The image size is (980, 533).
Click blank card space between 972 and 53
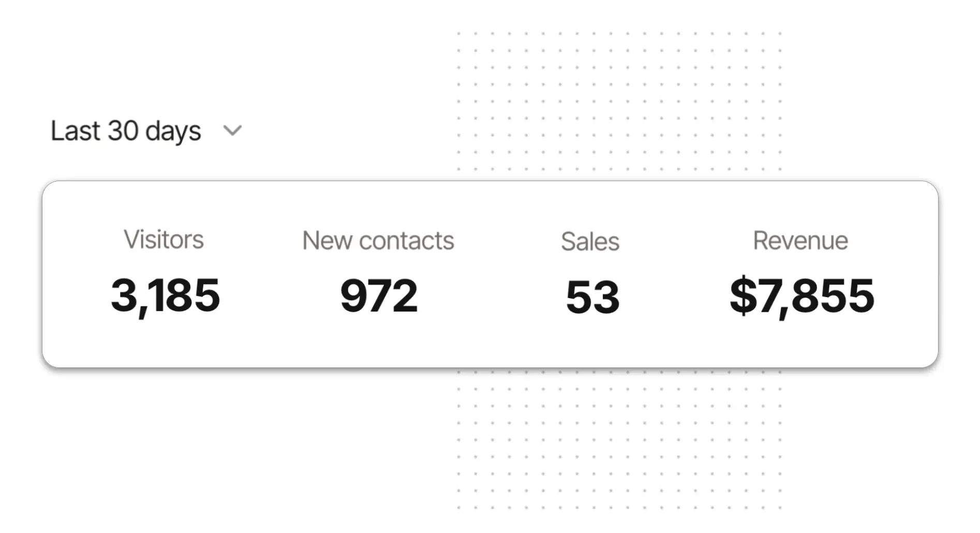coord(492,295)
